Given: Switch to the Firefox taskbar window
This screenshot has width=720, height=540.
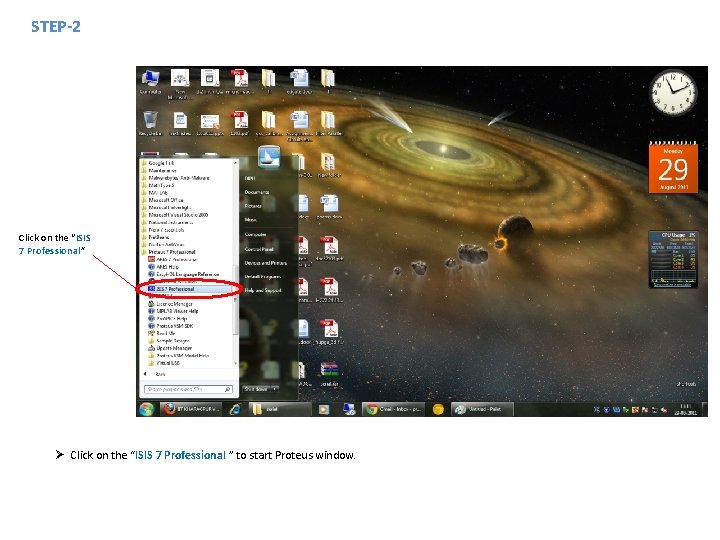Looking at the screenshot, I should [192, 409].
